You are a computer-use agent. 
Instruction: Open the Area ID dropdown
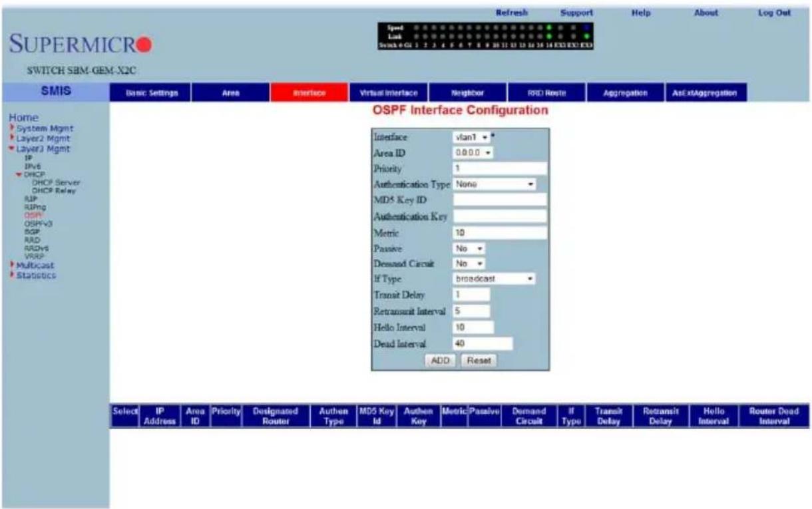pyautogui.click(x=473, y=152)
